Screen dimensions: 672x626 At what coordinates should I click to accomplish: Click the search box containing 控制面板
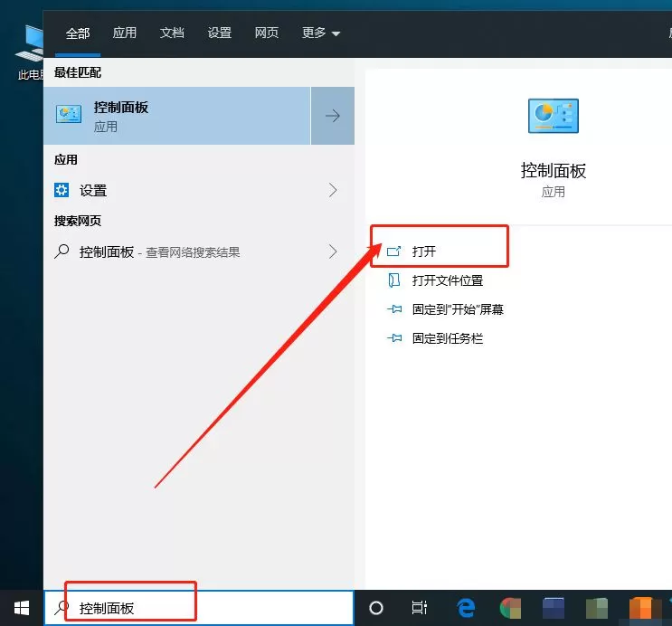coord(199,608)
